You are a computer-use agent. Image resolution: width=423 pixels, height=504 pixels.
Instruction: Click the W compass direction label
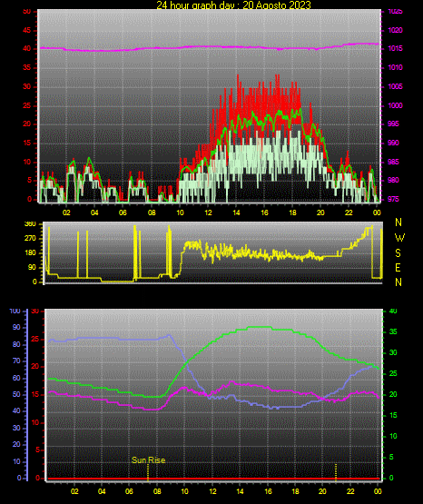(x=399, y=238)
